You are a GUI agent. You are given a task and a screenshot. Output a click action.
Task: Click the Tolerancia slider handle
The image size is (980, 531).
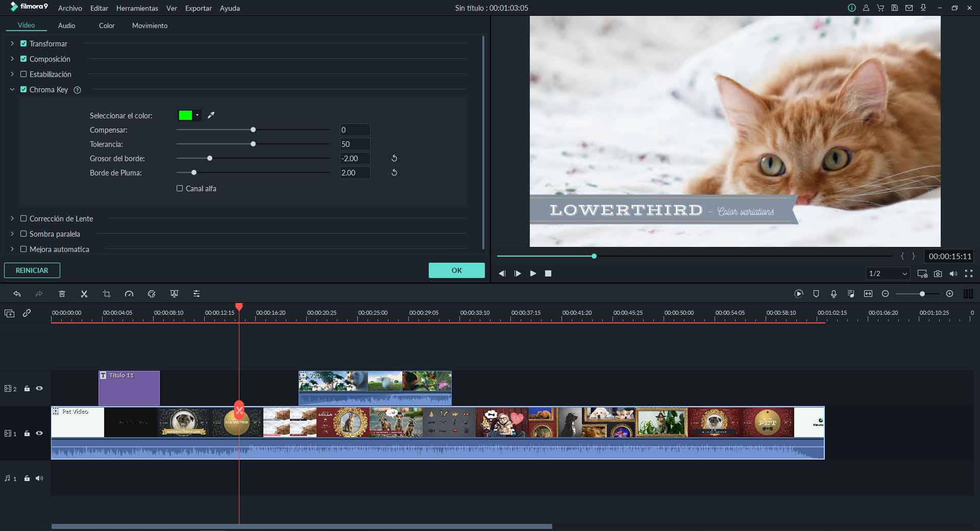[253, 144]
